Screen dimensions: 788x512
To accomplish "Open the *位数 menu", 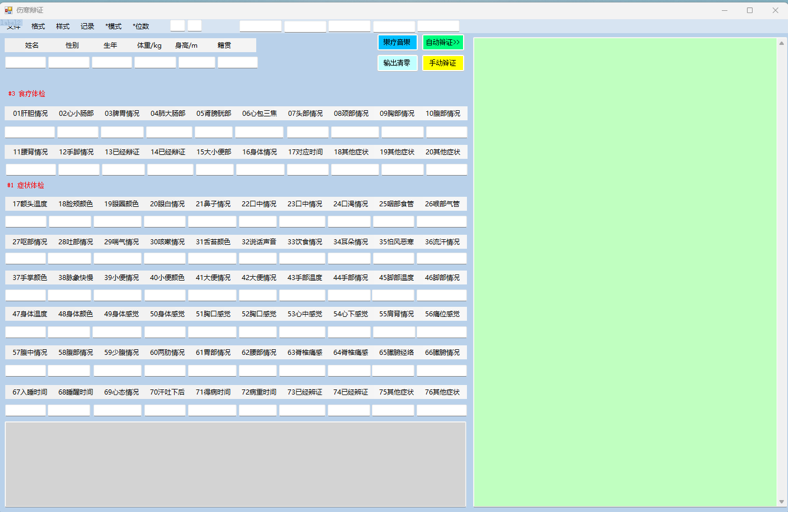I will [x=141, y=27].
